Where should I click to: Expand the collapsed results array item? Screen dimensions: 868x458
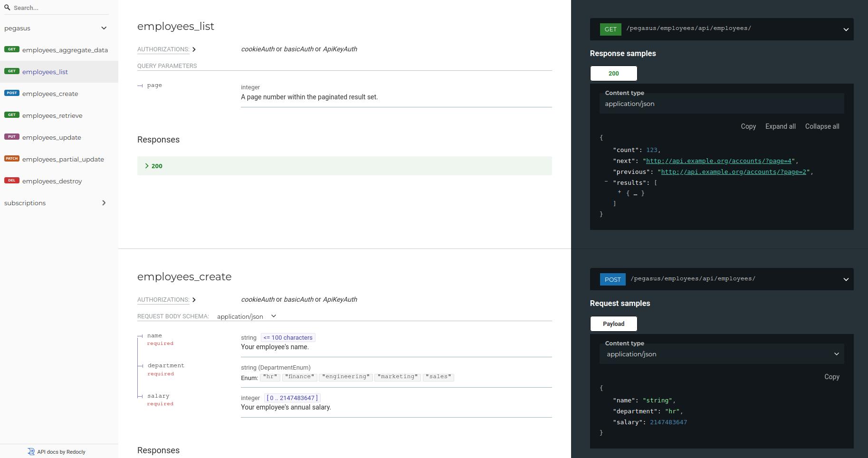click(620, 192)
